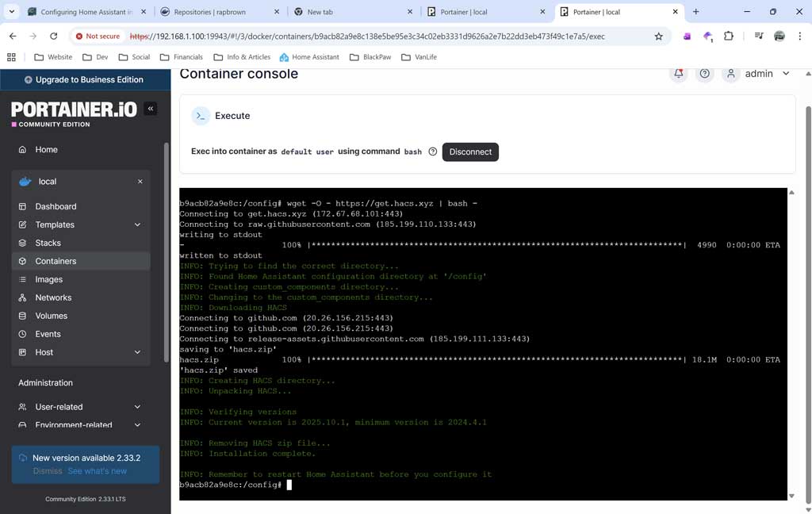Switch to first Portainer local tab
Image resolution: width=812 pixels, height=514 pixels.
[x=486, y=11]
